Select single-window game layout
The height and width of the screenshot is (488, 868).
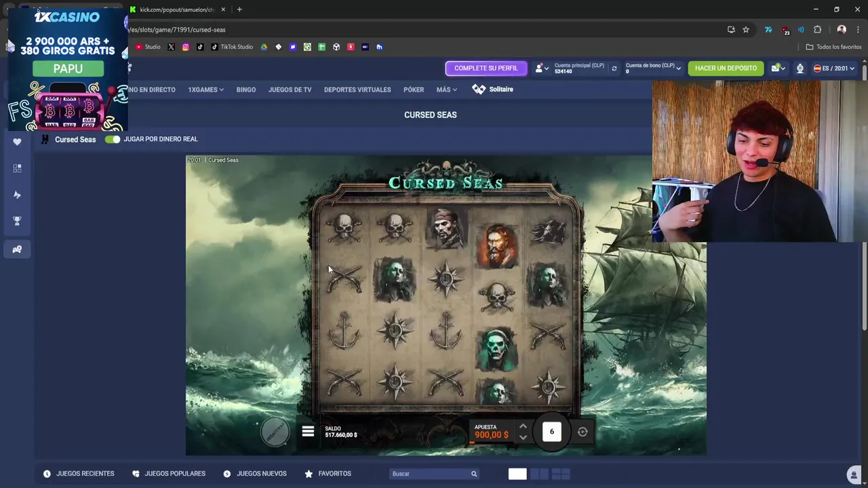click(x=517, y=474)
